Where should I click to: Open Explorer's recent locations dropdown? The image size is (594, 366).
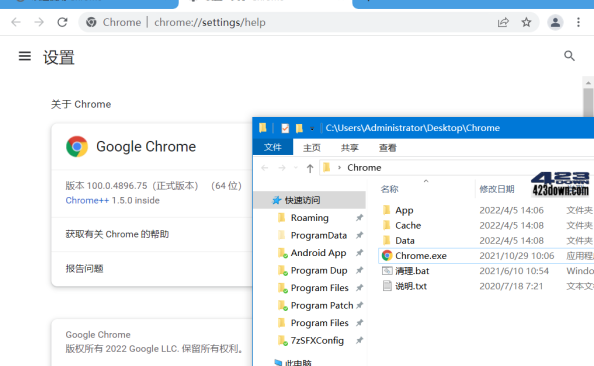(x=296, y=168)
